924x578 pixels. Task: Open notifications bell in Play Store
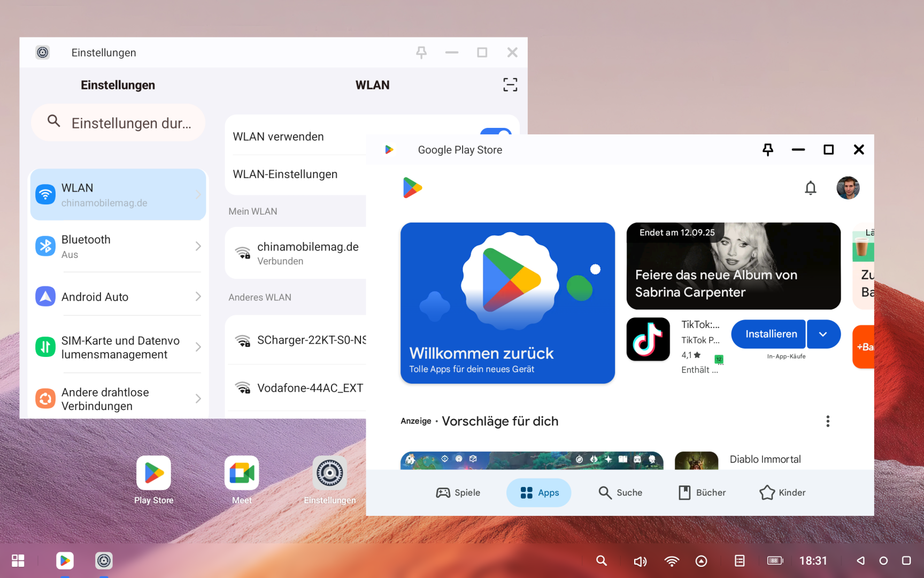(811, 188)
